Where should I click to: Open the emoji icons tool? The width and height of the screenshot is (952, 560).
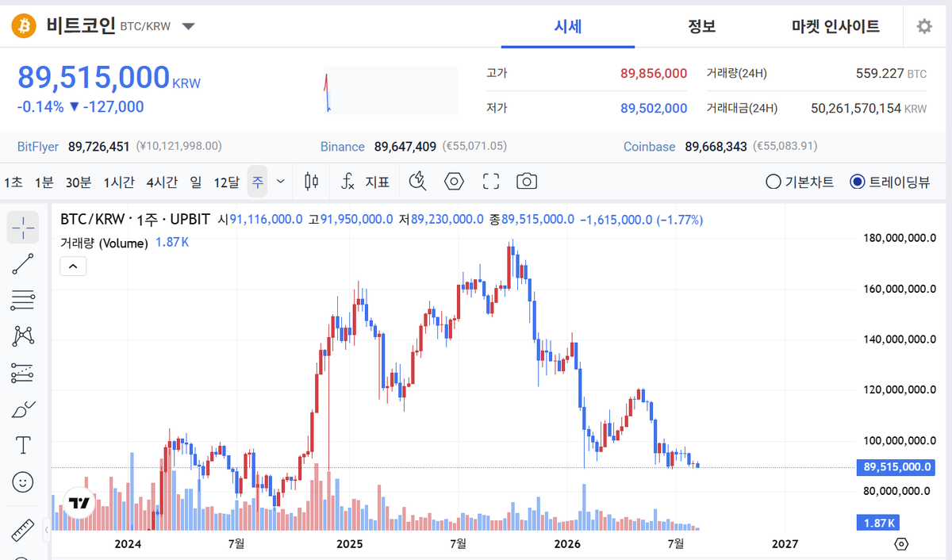pyautogui.click(x=23, y=481)
